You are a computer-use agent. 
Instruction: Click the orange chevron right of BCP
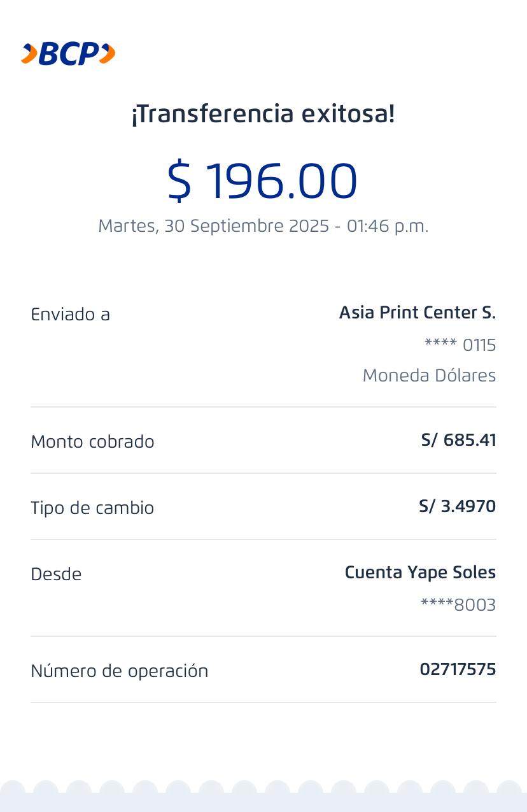tap(108, 54)
